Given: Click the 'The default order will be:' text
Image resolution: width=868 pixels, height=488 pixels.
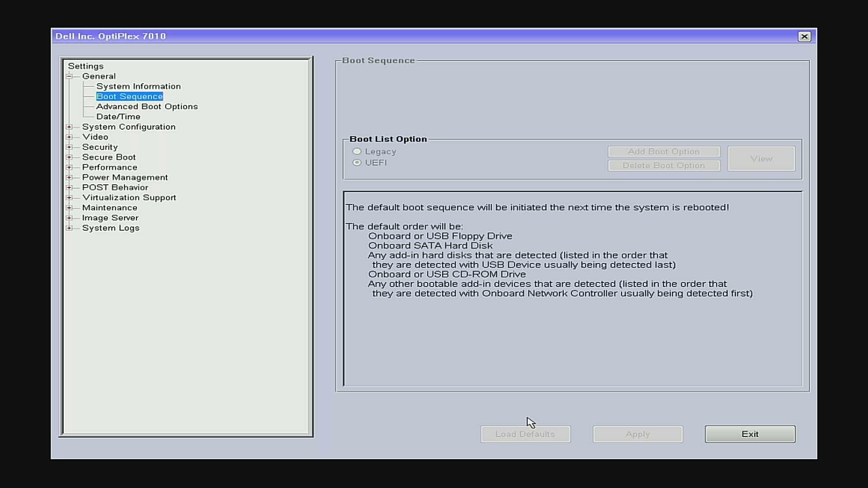Looking at the screenshot, I should tap(404, 226).
